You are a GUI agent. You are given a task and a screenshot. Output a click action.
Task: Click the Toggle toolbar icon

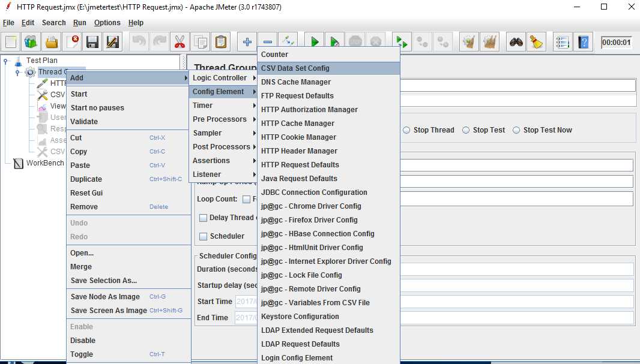[x=288, y=41]
